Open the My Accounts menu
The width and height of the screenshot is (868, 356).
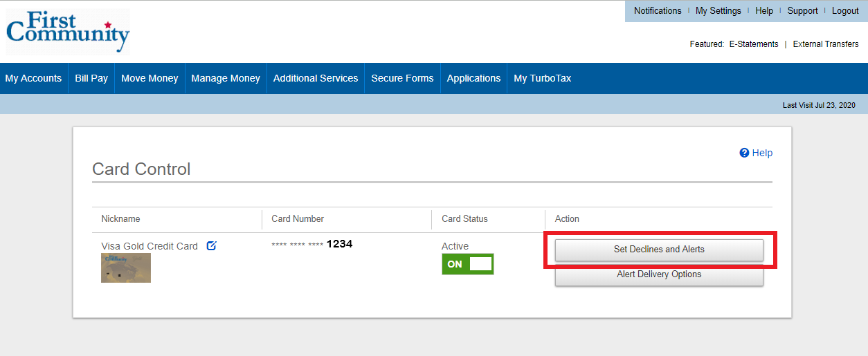pos(33,78)
